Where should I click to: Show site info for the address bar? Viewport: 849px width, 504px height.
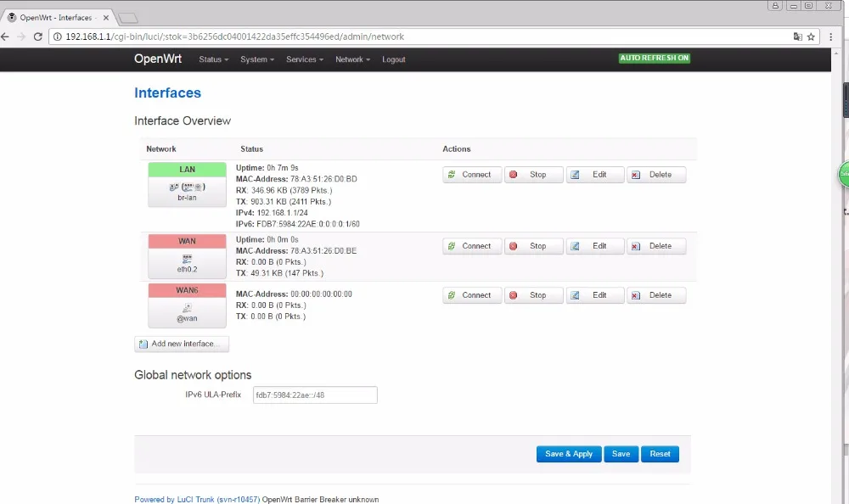[x=58, y=36]
